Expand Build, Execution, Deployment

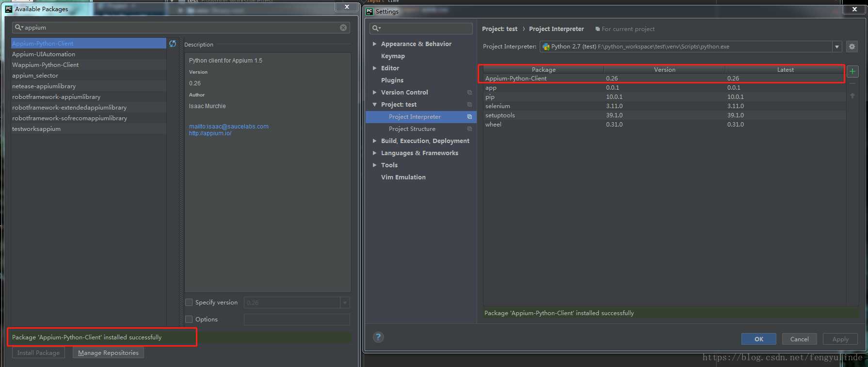374,141
